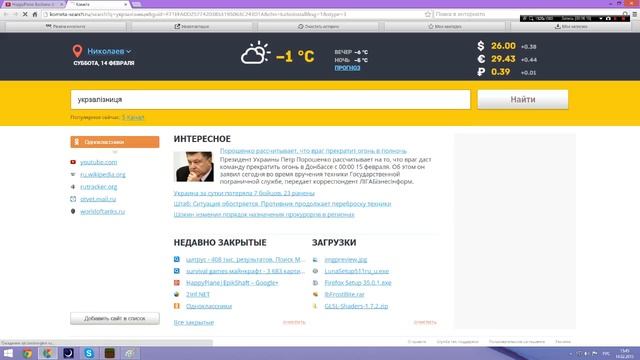Open LunaSetup exe download
The height and width of the screenshot is (360, 640).
click(357, 271)
